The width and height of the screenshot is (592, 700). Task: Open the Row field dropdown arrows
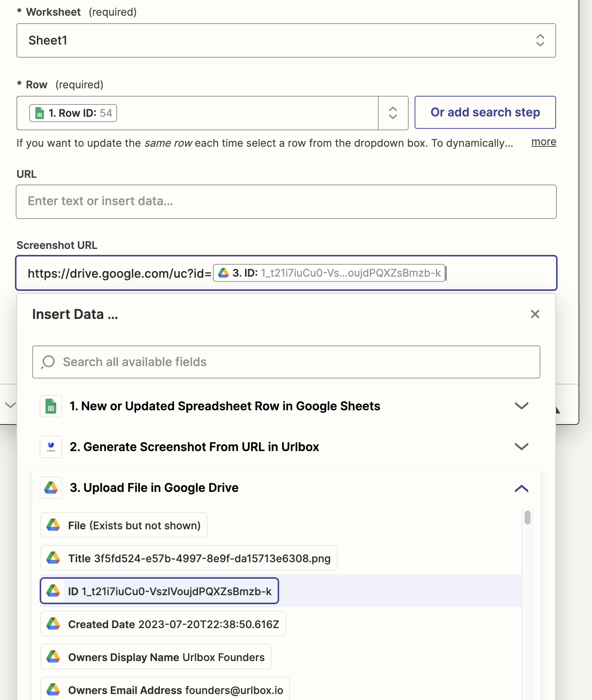point(393,113)
